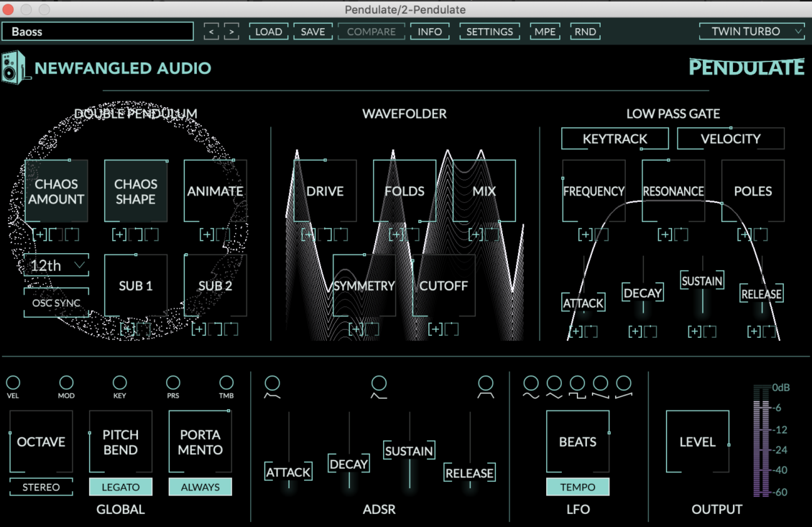Toggle the MPE button
Image resolution: width=812 pixels, height=527 pixels.
pyautogui.click(x=545, y=32)
